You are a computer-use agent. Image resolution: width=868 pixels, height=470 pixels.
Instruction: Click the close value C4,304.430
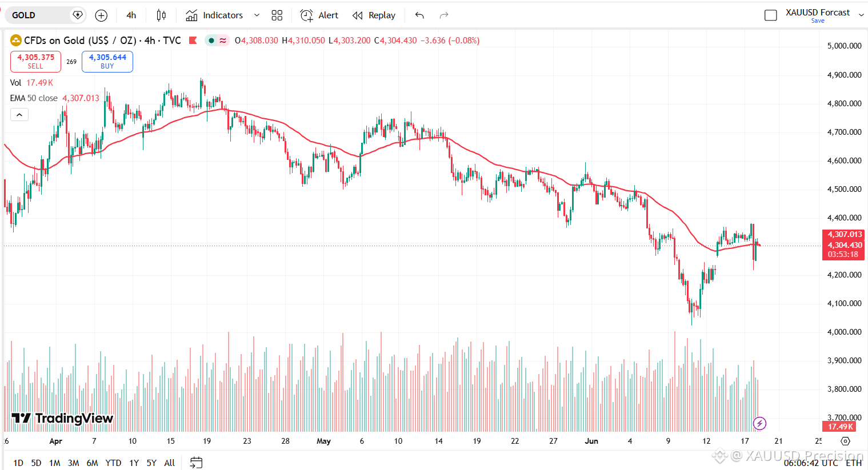pos(395,41)
